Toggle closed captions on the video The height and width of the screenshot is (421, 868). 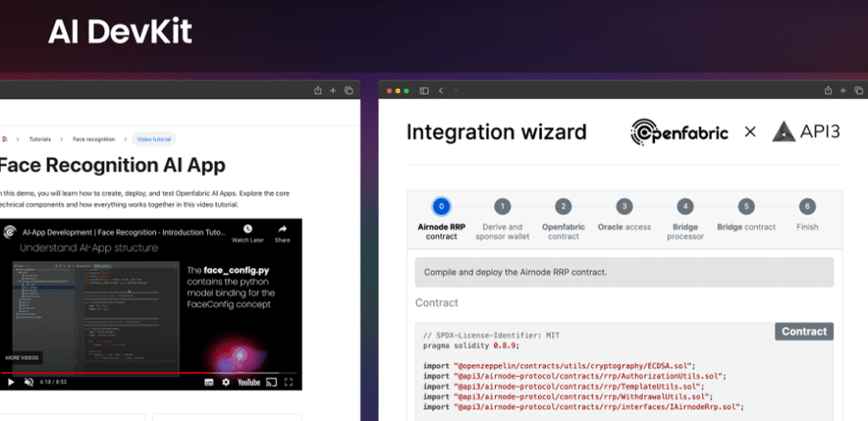pos(209,382)
